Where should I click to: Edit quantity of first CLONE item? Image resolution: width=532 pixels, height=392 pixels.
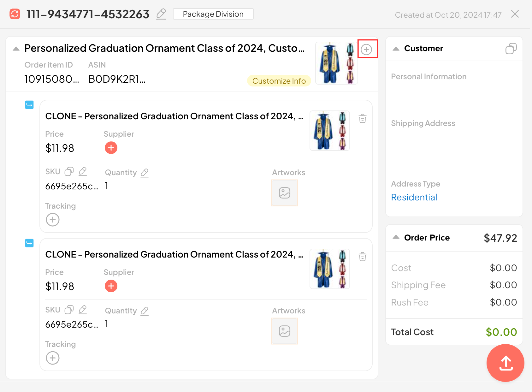click(x=145, y=173)
